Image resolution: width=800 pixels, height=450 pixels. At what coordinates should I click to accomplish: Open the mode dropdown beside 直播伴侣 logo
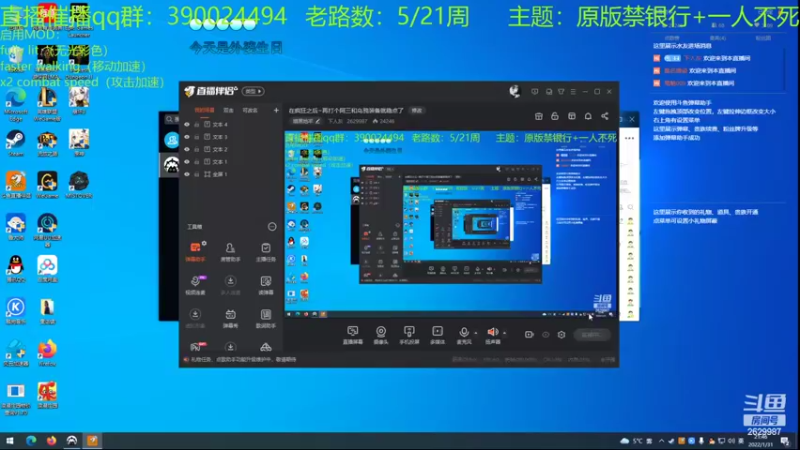point(253,91)
